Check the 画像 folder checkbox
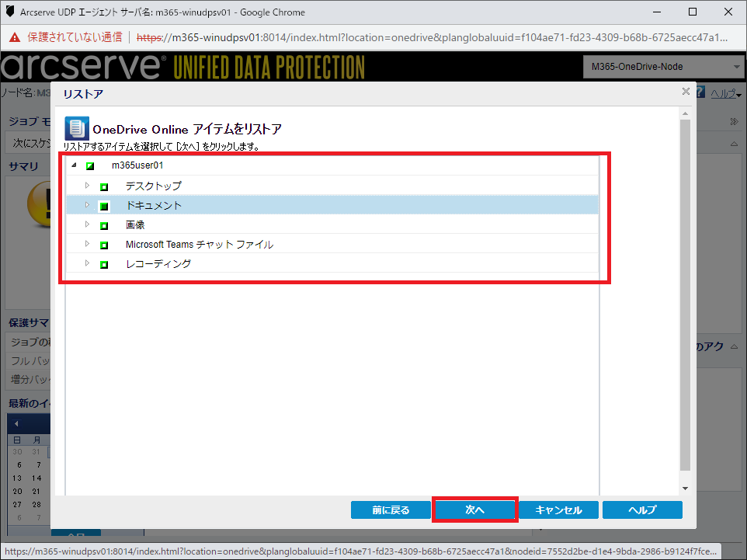This screenshot has width=747, height=560. pyautogui.click(x=104, y=226)
